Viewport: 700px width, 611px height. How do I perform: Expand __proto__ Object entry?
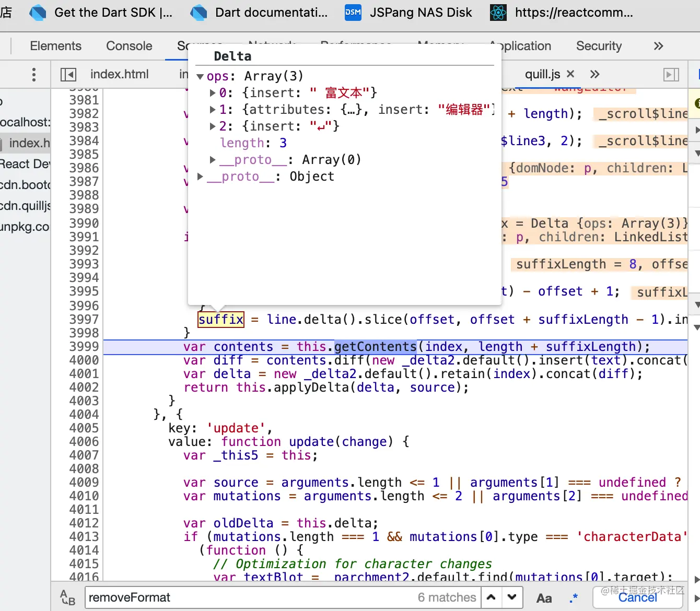tap(200, 177)
